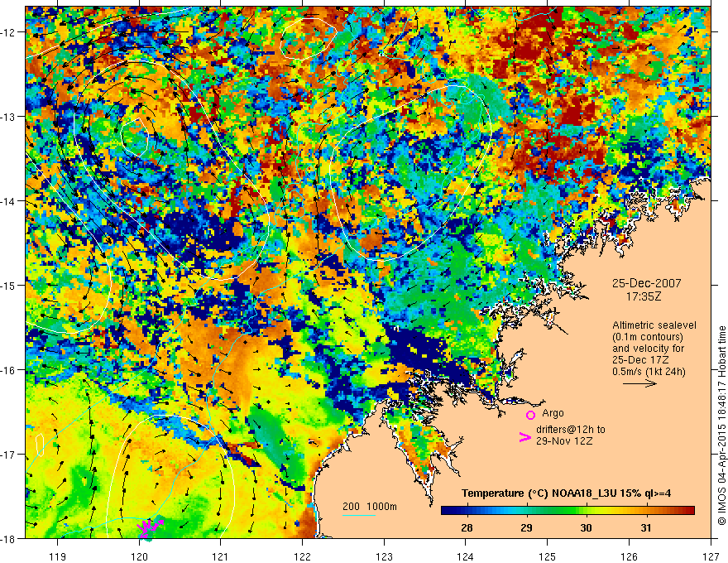Click the '126' longitude axis label

click(629, 556)
